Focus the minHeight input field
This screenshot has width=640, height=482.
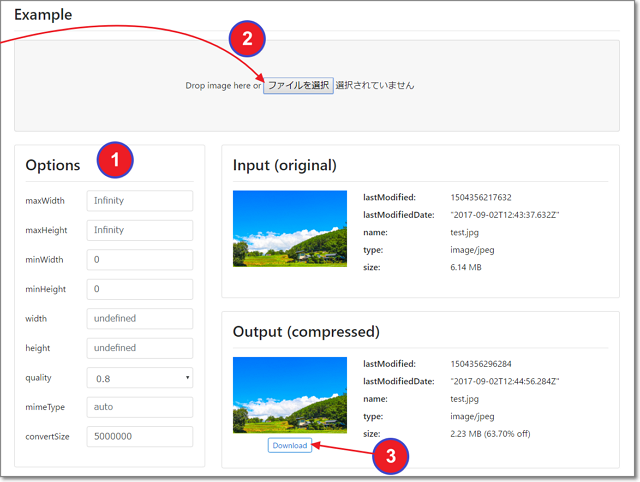pos(139,289)
